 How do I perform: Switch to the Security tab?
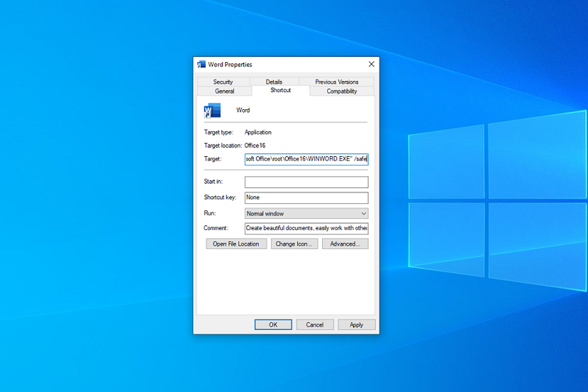[223, 82]
